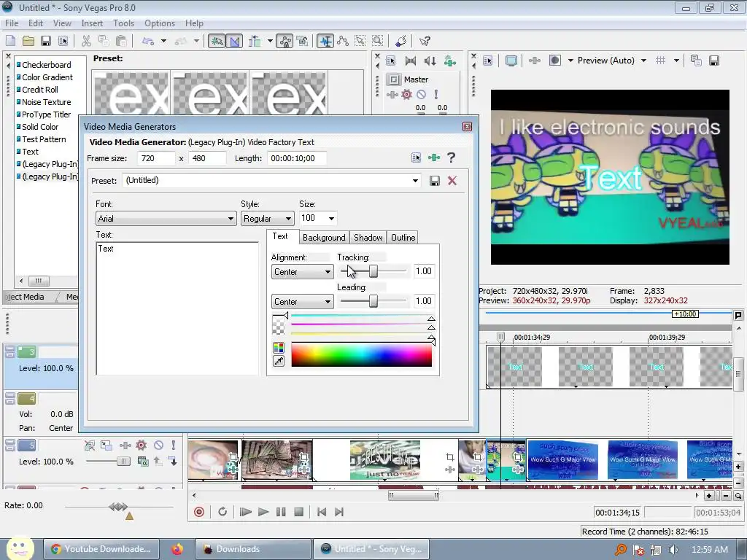Copy preview snapshot to clipboard

pyautogui.click(x=696, y=61)
